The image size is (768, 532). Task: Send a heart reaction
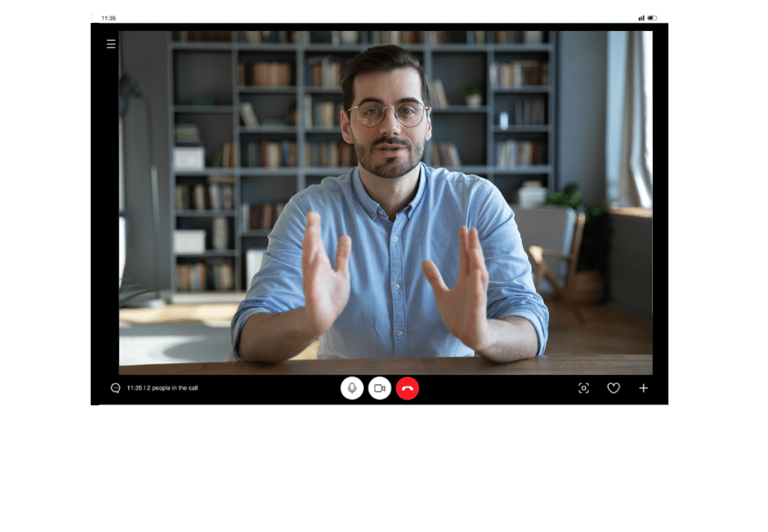(614, 388)
